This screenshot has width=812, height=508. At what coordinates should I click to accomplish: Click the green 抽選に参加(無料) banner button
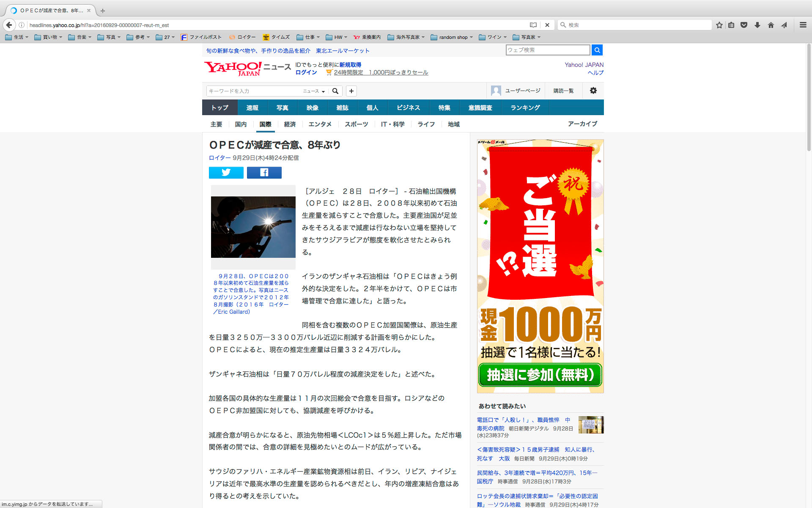click(x=540, y=375)
